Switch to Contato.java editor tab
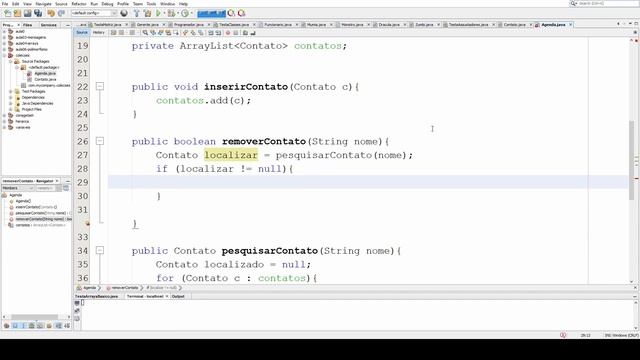 click(514, 25)
